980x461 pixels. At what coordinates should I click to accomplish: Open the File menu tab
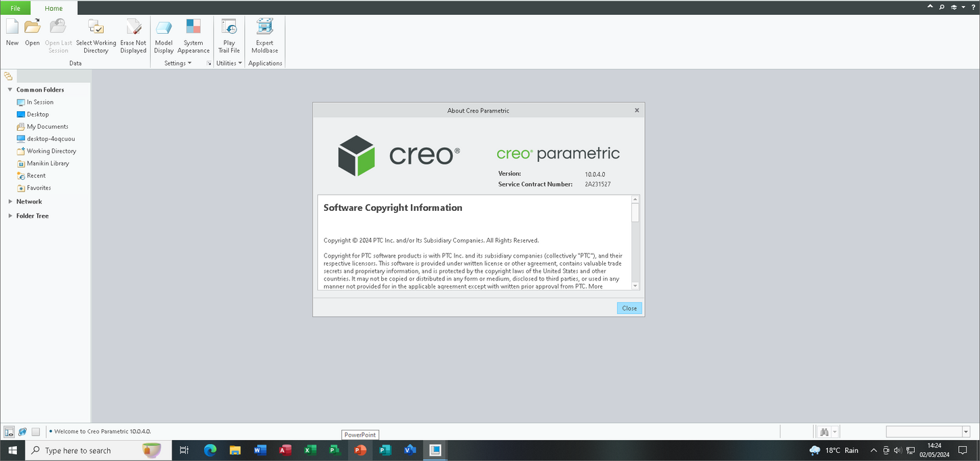(x=15, y=8)
